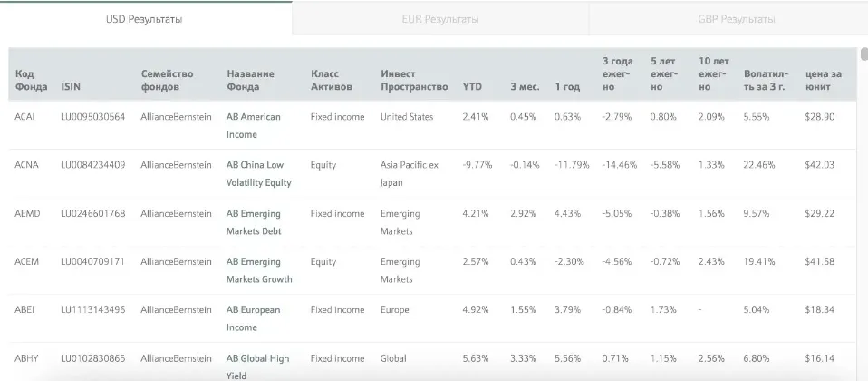Open the AB European Income fund link
Image resolution: width=868 pixels, height=381 pixels.
click(x=253, y=318)
